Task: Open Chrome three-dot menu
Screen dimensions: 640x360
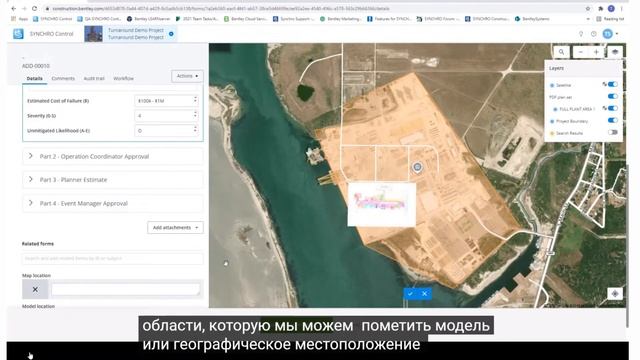Action: [622, 9]
